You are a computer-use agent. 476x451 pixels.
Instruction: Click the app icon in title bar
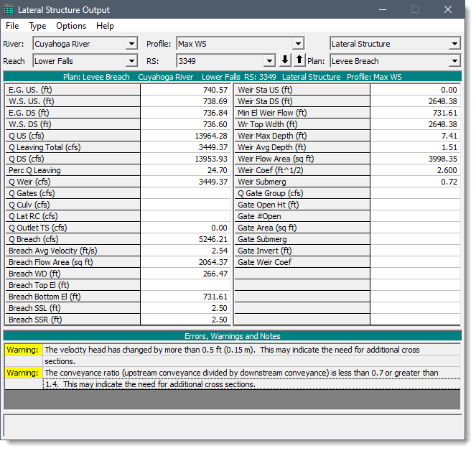click(x=10, y=9)
